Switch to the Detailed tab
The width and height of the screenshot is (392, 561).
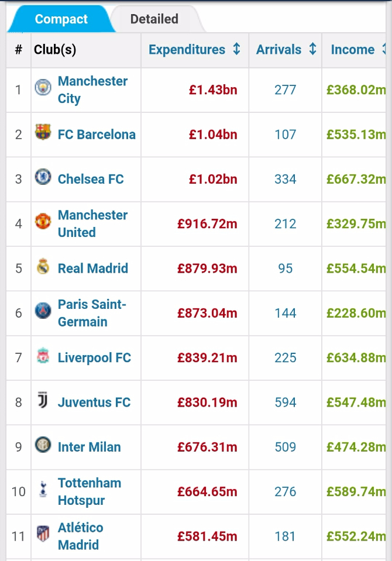pos(154,19)
